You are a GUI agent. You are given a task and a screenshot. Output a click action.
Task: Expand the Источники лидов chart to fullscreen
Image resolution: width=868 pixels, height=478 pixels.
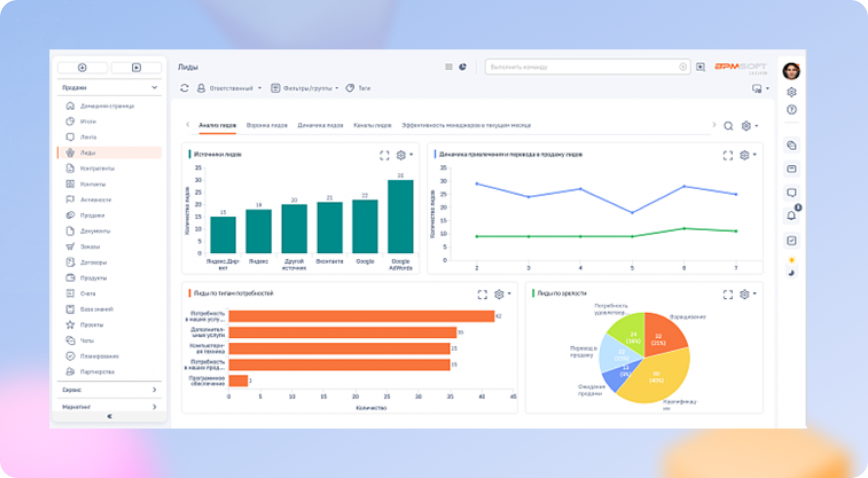(384, 156)
